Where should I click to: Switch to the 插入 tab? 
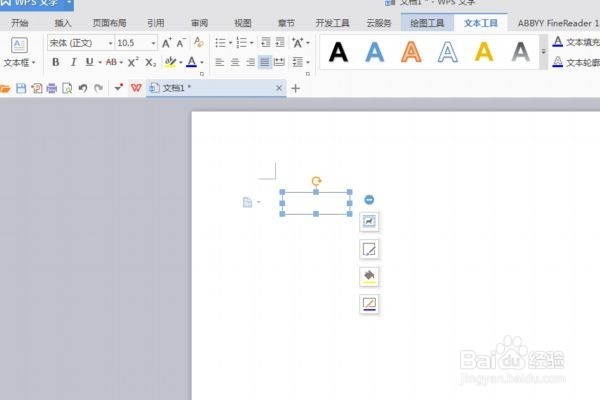[x=63, y=23]
